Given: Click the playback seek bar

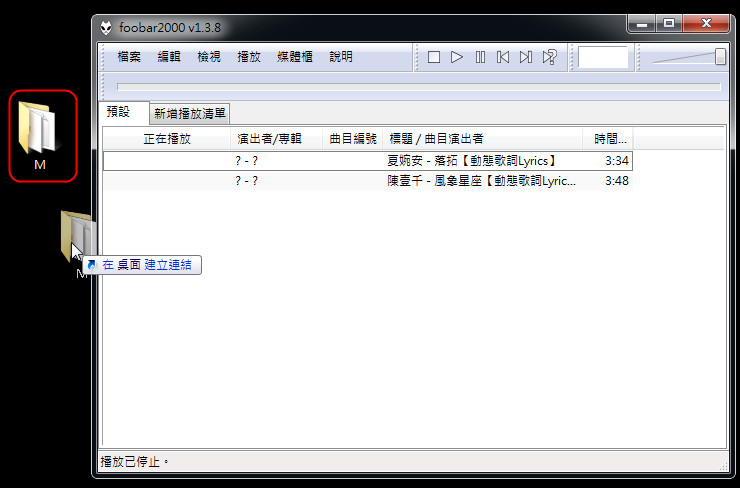Looking at the screenshot, I should pos(419,87).
